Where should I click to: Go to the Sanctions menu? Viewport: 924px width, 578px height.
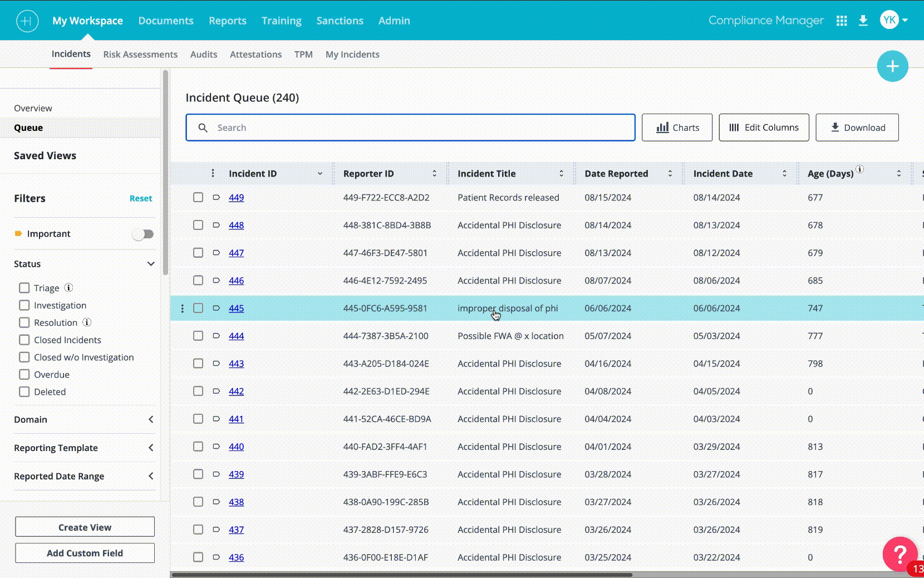(x=340, y=21)
